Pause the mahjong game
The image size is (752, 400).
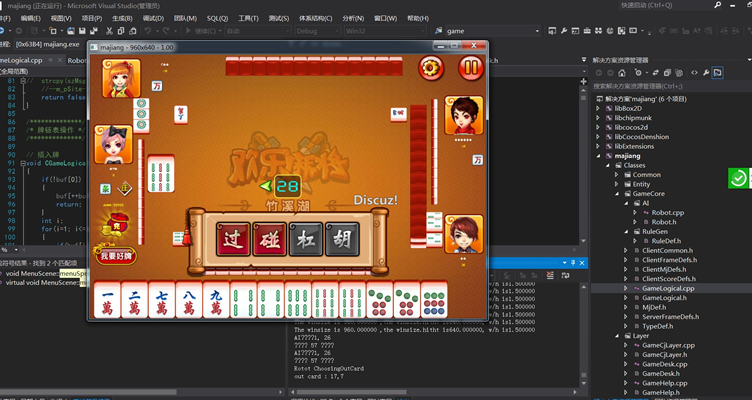click(x=471, y=68)
